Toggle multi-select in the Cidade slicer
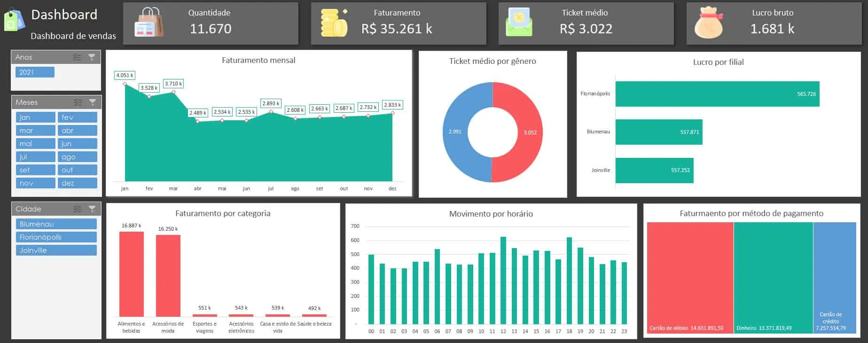 [78, 209]
